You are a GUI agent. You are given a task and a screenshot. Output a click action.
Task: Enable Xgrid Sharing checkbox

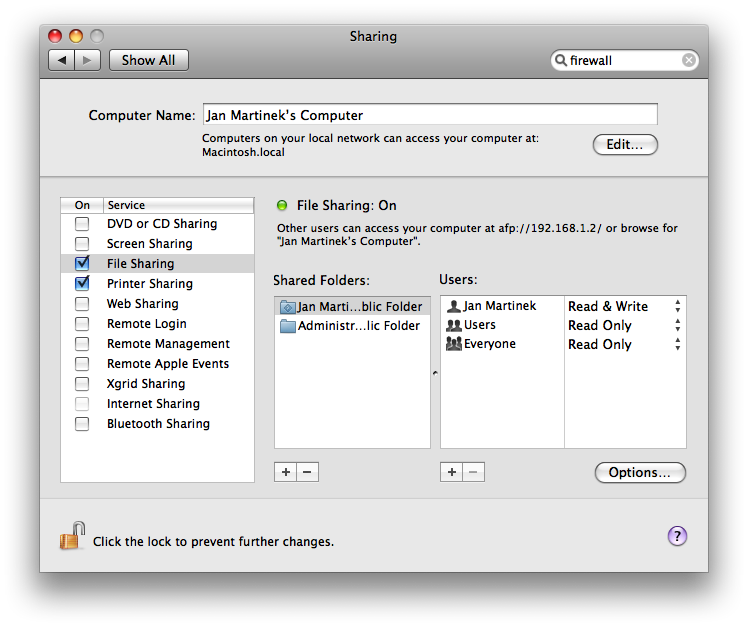coord(82,384)
